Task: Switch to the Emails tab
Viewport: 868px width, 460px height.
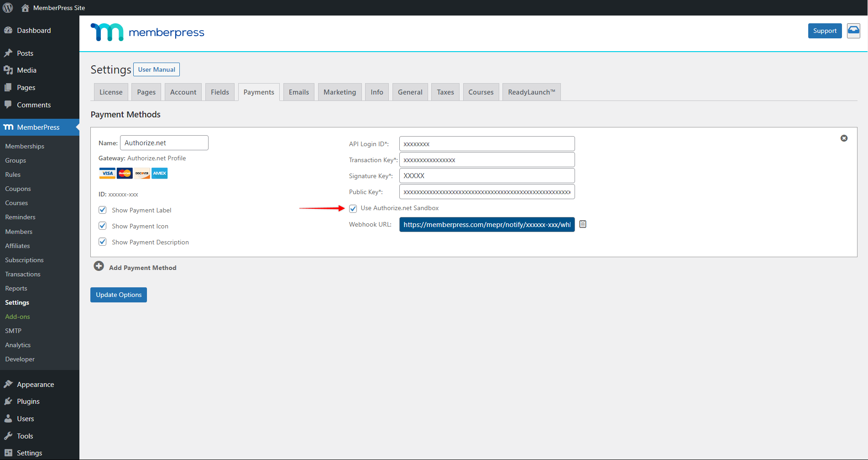Action: click(x=299, y=92)
